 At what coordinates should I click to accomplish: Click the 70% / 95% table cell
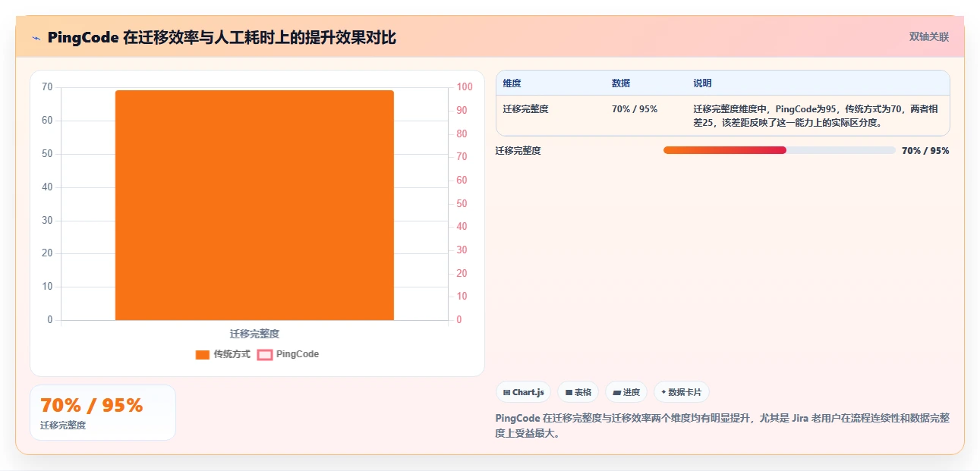(x=635, y=109)
